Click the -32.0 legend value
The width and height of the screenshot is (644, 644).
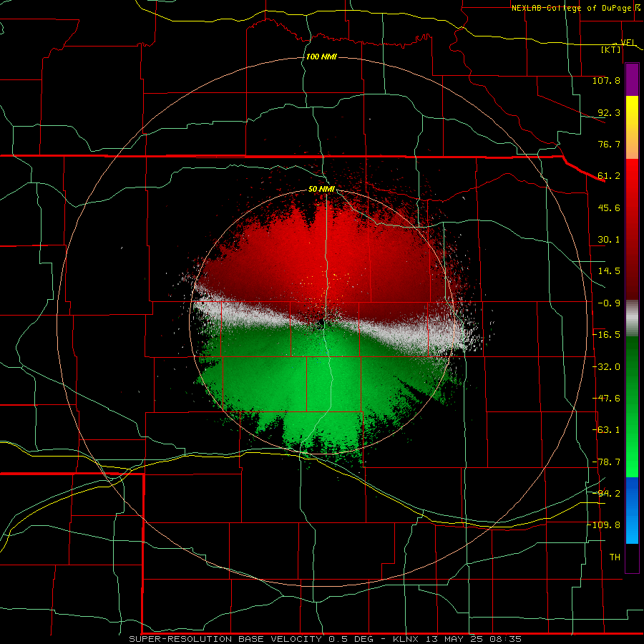pos(606,367)
